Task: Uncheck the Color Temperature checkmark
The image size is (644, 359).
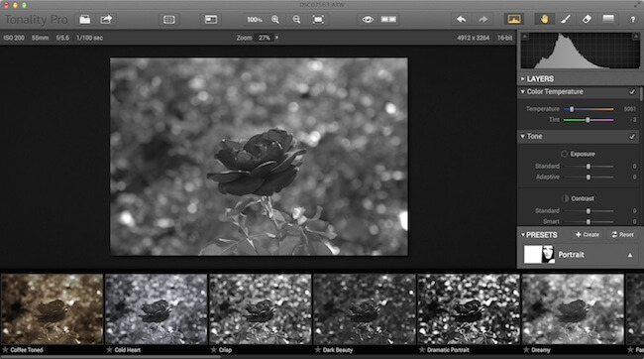Action: tap(632, 92)
